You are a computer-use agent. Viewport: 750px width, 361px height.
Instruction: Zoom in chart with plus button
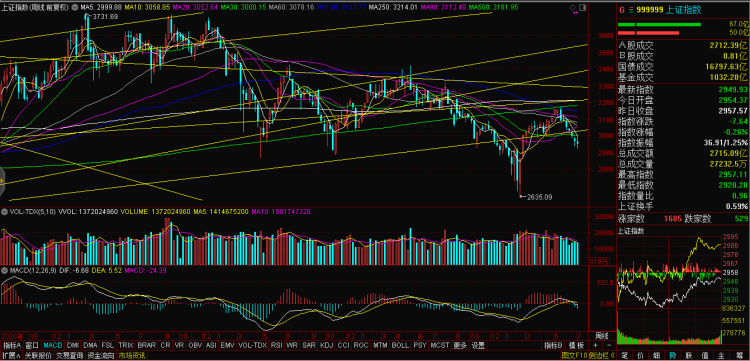point(595,345)
